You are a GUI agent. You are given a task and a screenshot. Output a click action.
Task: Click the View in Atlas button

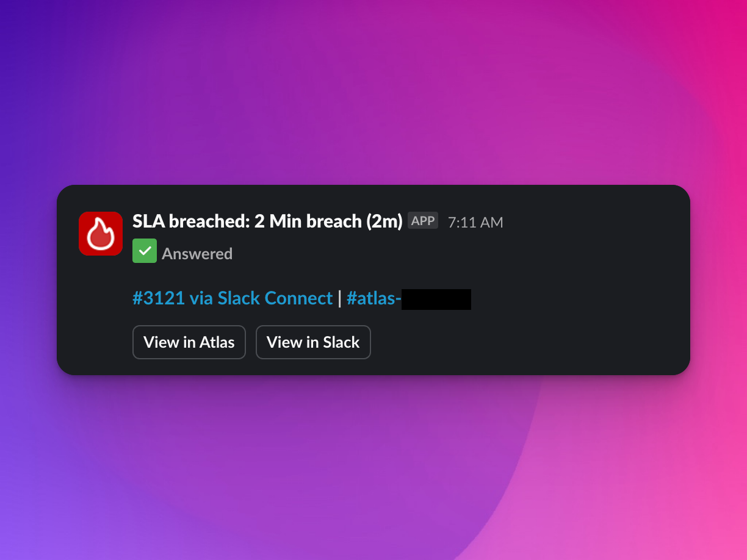tap(189, 342)
